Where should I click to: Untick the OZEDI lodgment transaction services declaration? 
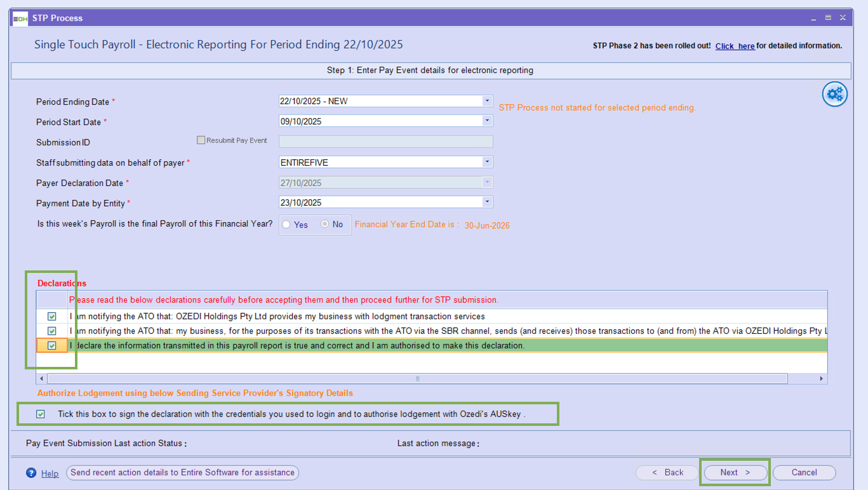pyautogui.click(x=52, y=316)
